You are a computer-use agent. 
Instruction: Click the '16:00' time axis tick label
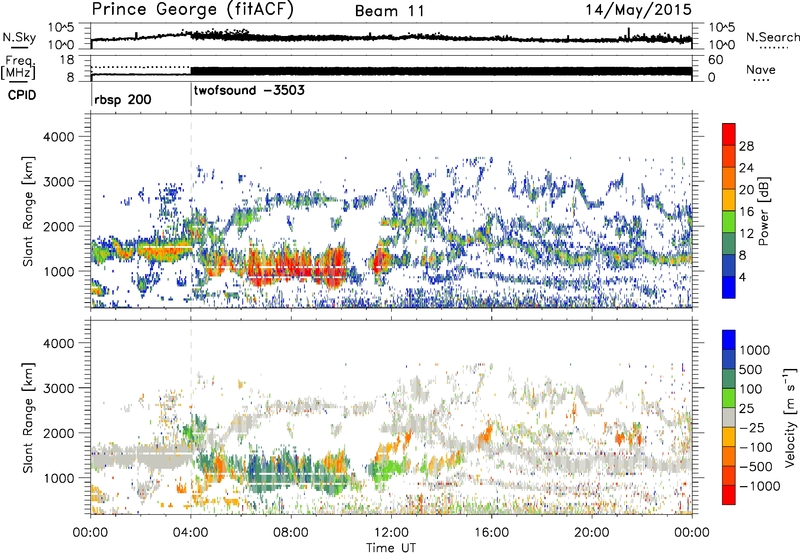(491, 533)
